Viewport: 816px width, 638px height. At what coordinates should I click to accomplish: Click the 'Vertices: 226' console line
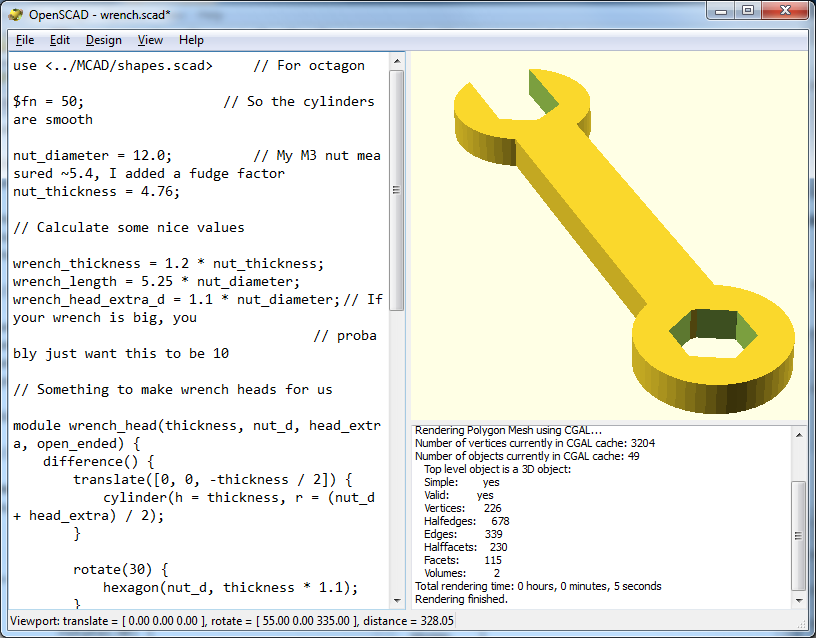tap(463, 508)
